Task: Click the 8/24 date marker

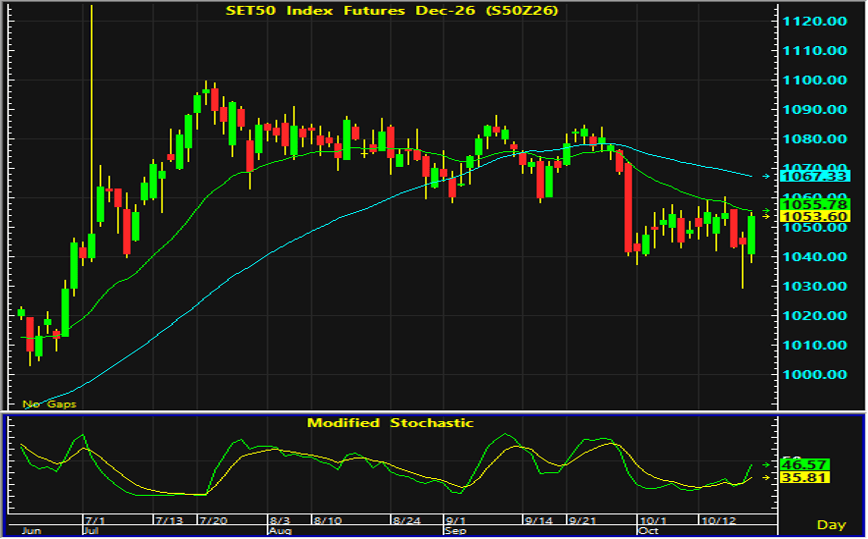Action: (x=406, y=521)
